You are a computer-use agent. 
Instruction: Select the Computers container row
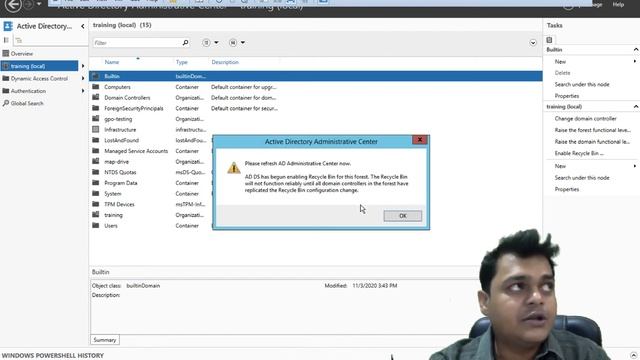tap(316, 87)
